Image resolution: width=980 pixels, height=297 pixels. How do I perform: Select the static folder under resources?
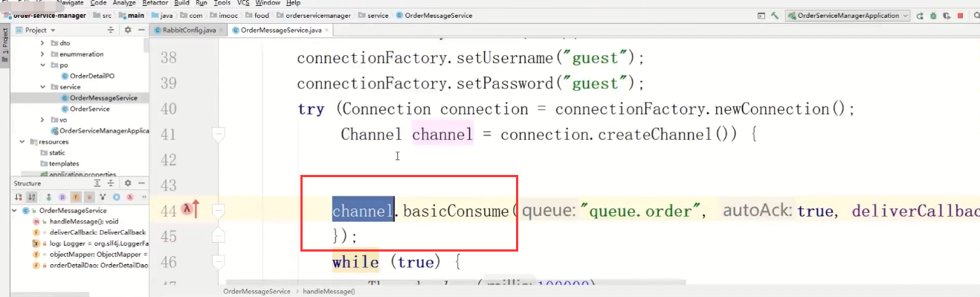click(x=53, y=153)
